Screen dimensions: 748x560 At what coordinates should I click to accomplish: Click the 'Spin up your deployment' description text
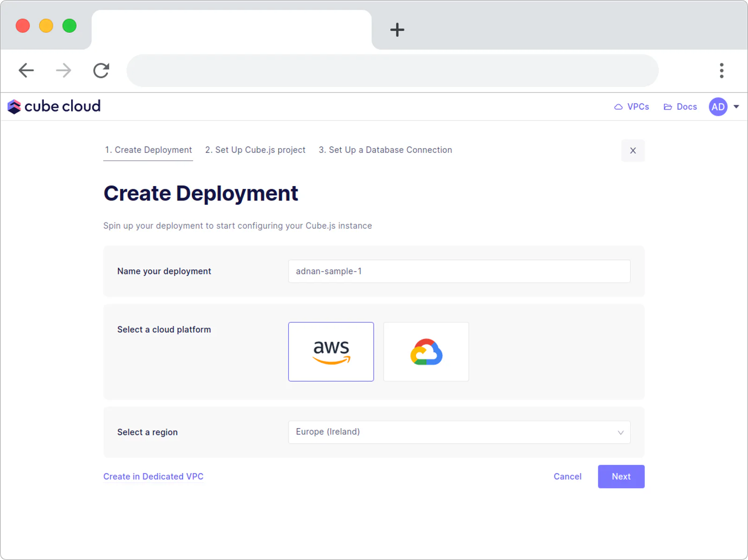237,226
